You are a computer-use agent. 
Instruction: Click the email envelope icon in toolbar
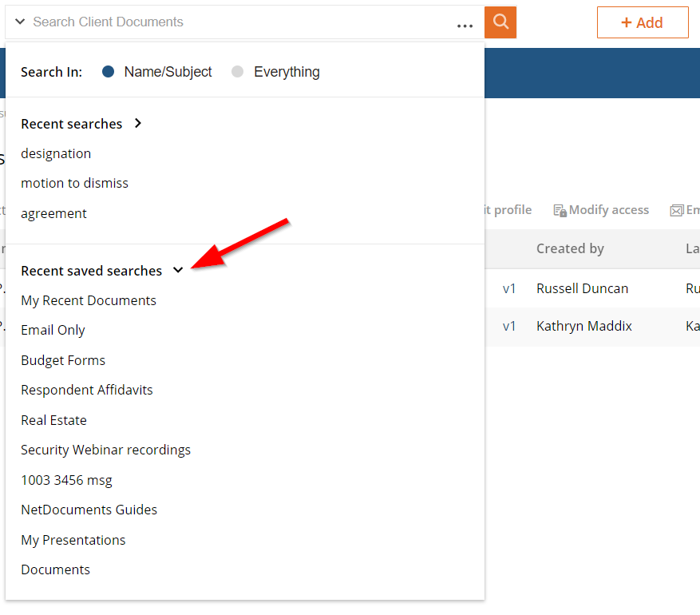click(x=677, y=211)
